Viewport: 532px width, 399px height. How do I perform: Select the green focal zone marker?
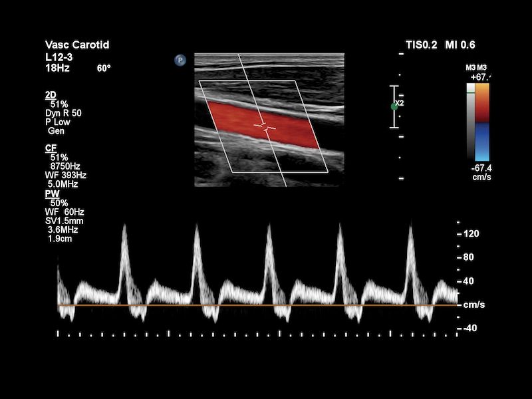click(x=394, y=106)
